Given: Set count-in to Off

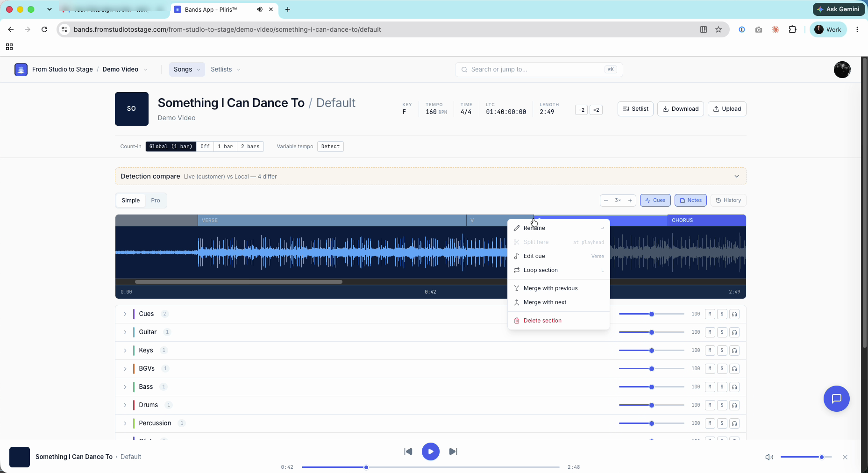Looking at the screenshot, I should tap(205, 147).
